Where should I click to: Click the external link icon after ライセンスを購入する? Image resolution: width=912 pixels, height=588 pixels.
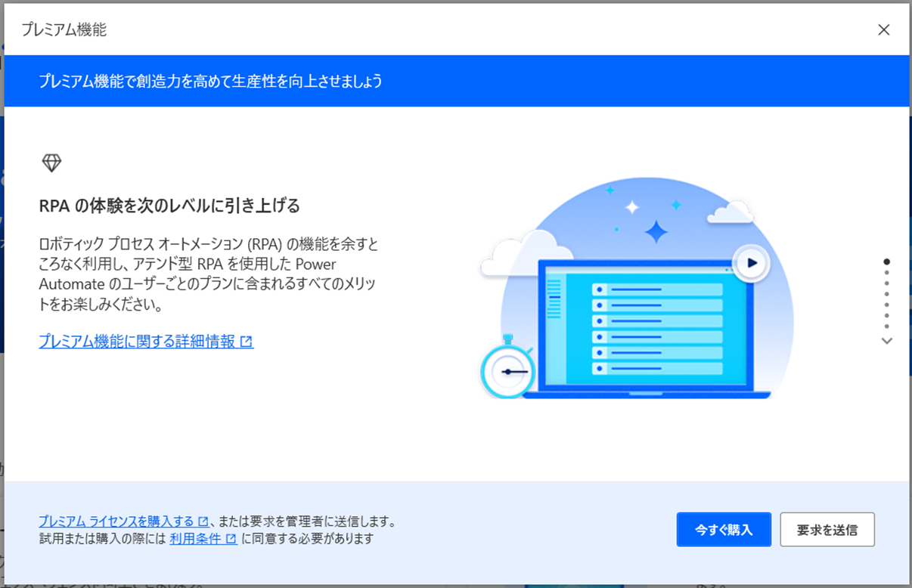click(x=200, y=520)
